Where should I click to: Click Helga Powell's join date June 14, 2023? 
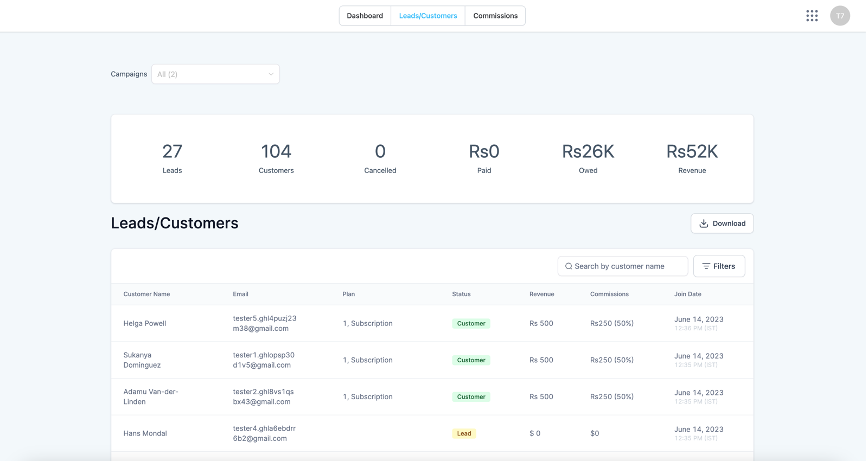[x=699, y=319]
